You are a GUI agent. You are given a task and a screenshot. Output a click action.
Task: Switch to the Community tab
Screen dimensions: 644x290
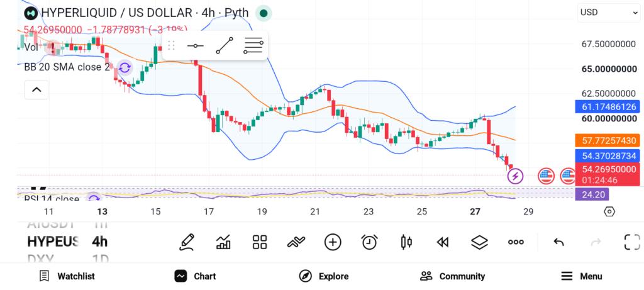[452, 276]
